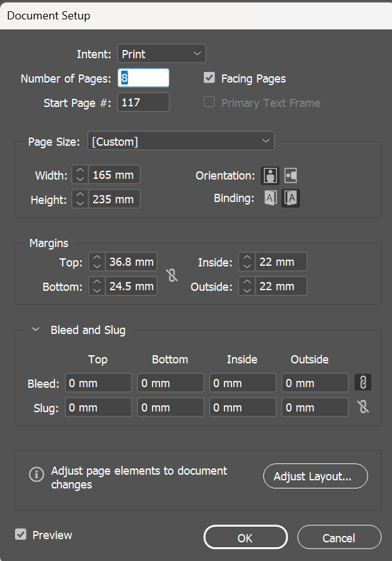This screenshot has width=392, height=561.
Task: Click the Primary Text Frame checkbox
Action: coord(209,103)
